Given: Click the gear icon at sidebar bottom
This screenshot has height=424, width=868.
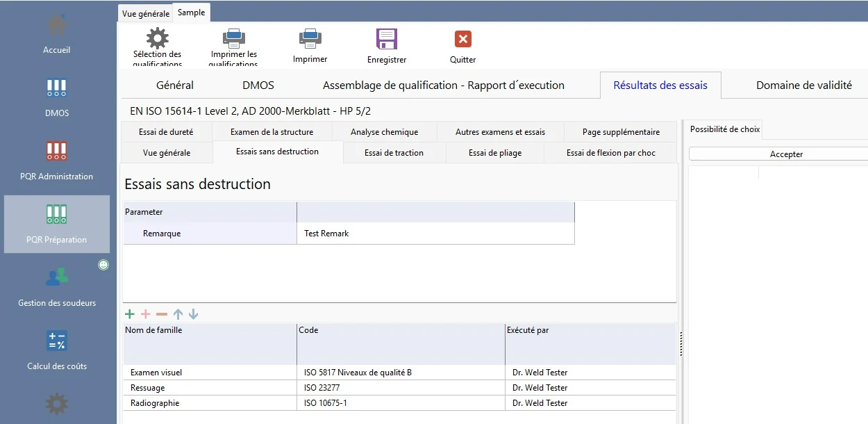Looking at the screenshot, I should point(57,404).
